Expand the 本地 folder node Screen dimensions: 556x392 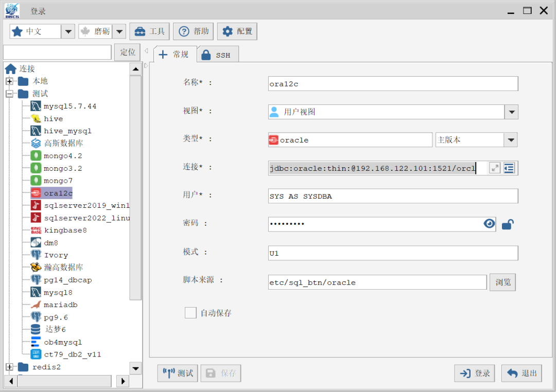click(10, 81)
